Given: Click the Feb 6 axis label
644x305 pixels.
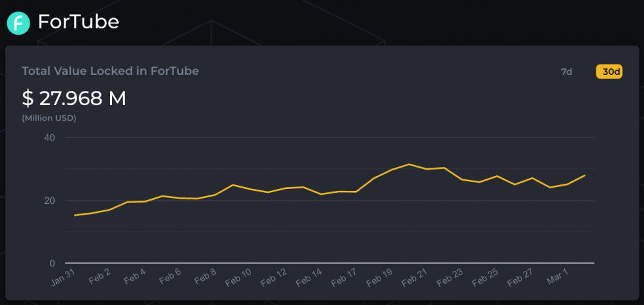Looking at the screenshot, I should 170,277.
